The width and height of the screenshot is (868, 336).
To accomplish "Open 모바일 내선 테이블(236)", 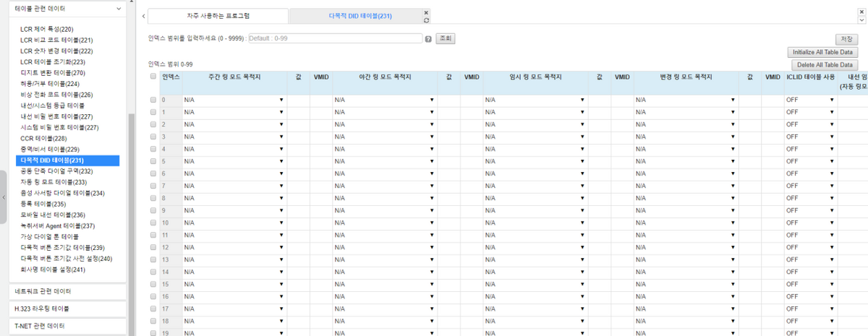I will coord(53,215).
